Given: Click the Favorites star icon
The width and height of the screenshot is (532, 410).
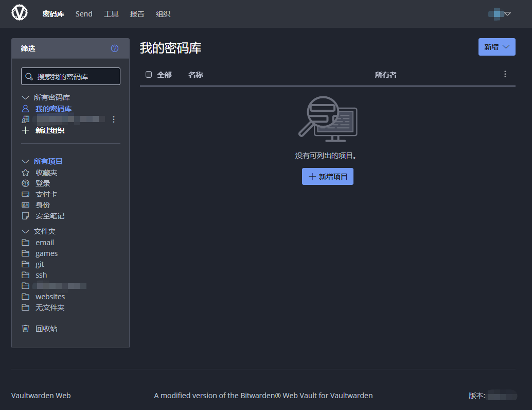Looking at the screenshot, I should 25,173.
